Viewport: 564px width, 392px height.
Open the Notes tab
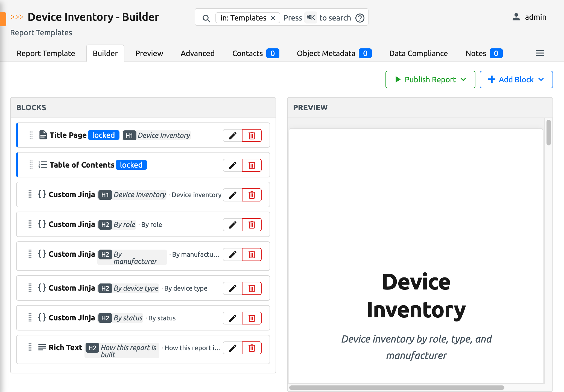pyautogui.click(x=484, y=53)
